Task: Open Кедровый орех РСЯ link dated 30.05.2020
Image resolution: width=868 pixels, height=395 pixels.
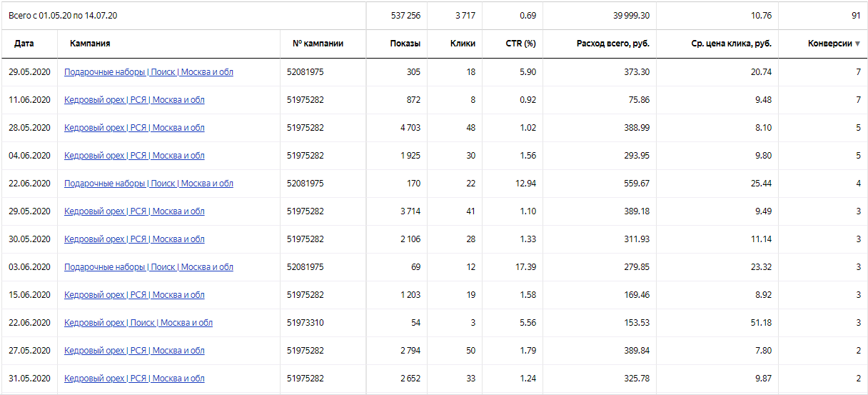Action: [134, 239]
